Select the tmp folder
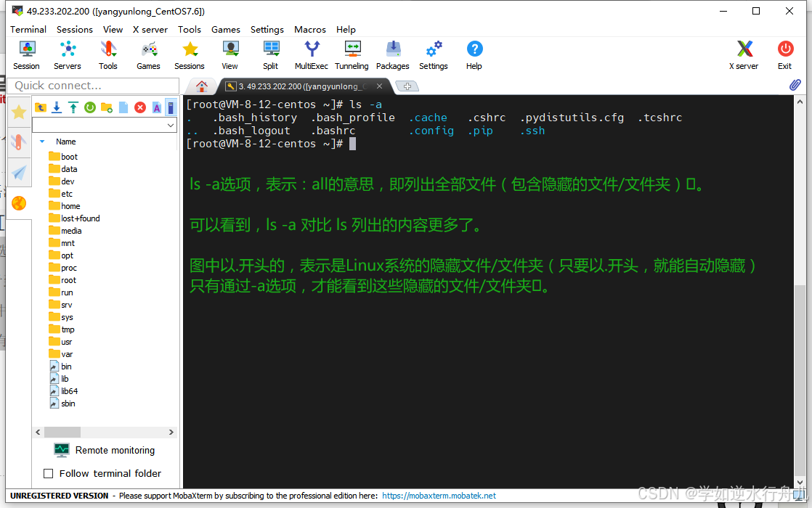 62,329
